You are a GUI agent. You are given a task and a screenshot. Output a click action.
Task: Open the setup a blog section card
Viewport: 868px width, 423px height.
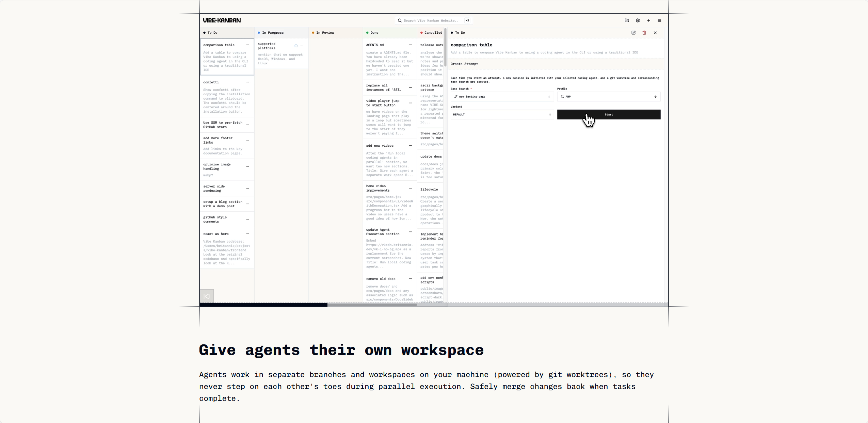(227, 204)
